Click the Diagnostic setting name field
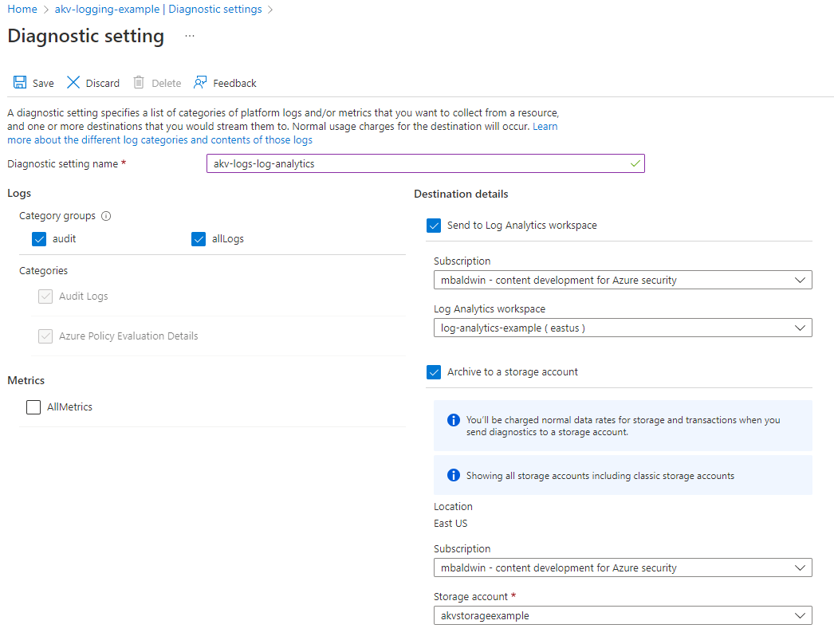This screenshot has height=644, width=834. [x=425, y=163]
